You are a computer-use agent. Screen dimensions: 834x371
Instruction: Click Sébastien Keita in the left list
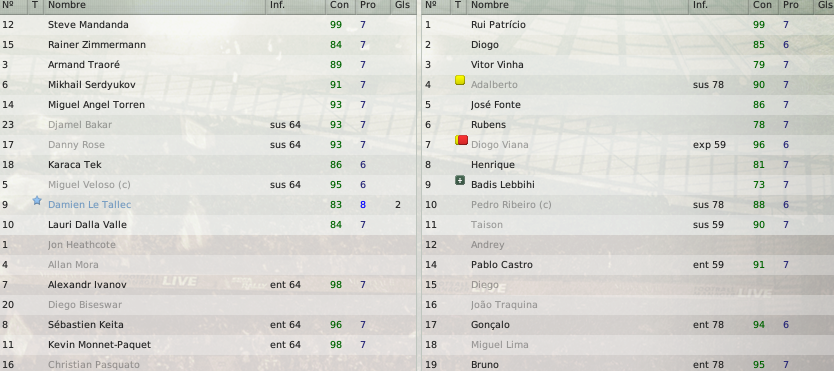click(86, 325)
